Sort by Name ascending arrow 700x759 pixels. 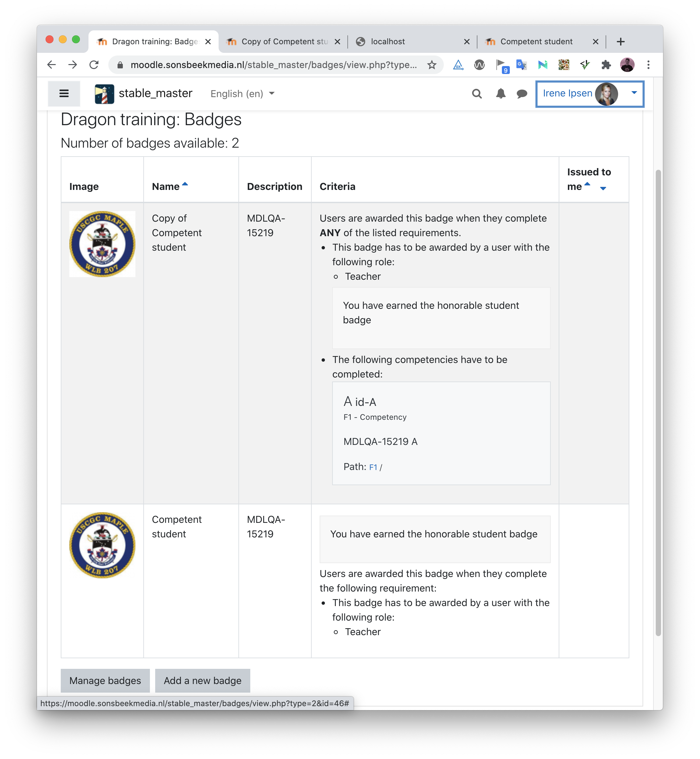(185, 184)
